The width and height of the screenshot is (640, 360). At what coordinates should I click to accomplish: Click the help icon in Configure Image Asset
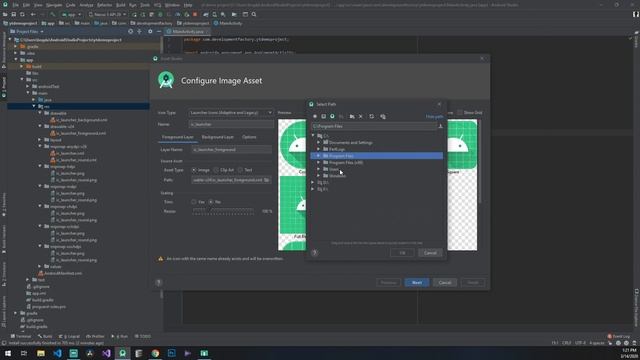coord(159,282)
